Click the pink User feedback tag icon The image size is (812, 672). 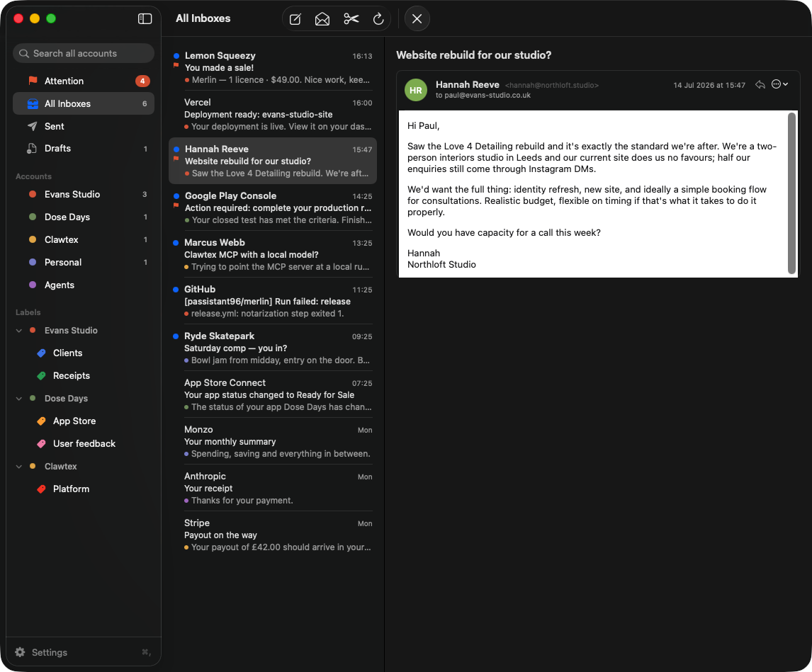click(x=41, y=444)
